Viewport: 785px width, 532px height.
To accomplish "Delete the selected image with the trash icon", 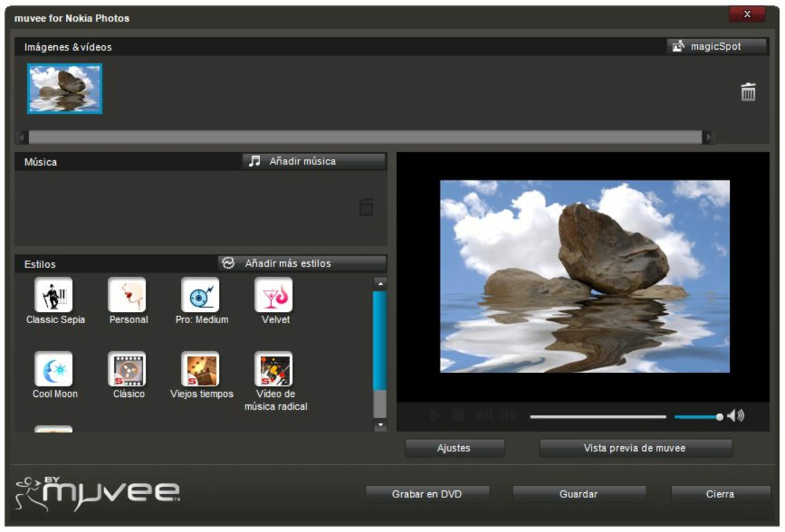I will click(748, 92).
